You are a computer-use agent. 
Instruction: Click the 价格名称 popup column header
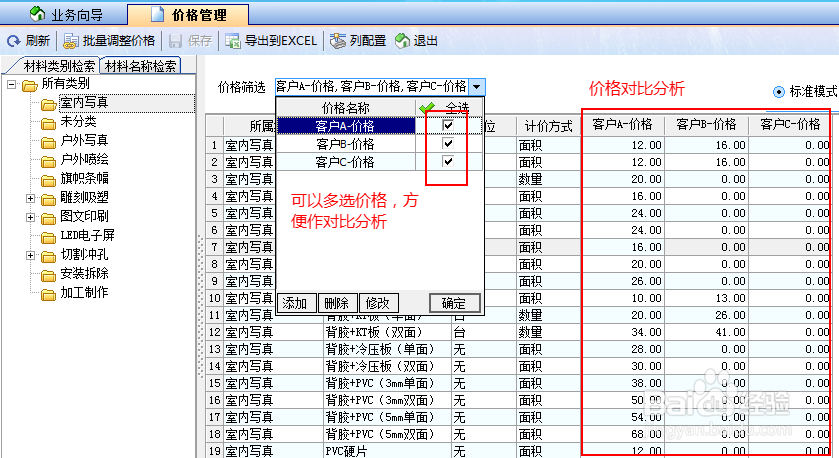pyautogui.click(x=346, y=108)
